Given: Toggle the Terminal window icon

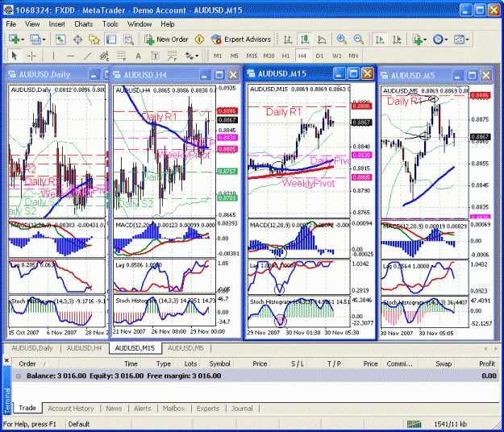Looking at the screenshot, I should (111, 39).
